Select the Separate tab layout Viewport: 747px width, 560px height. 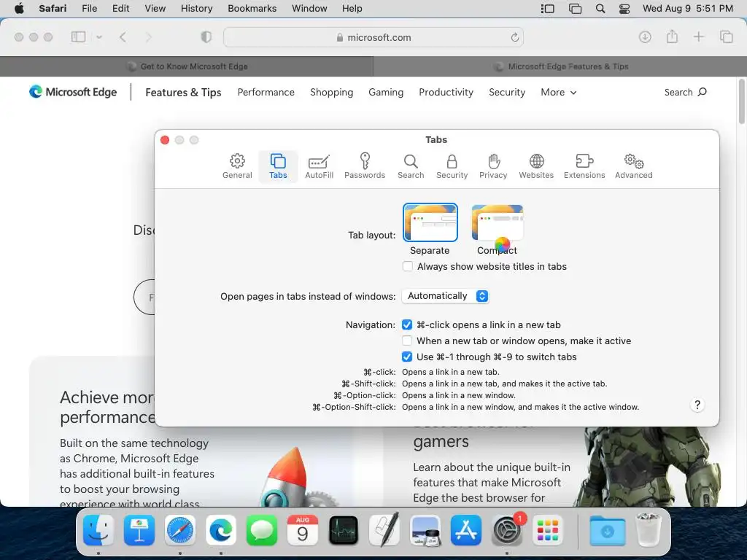click(430, 223)
